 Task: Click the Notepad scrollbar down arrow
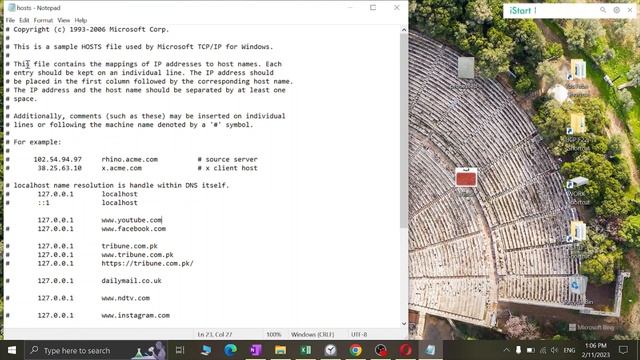404,323
